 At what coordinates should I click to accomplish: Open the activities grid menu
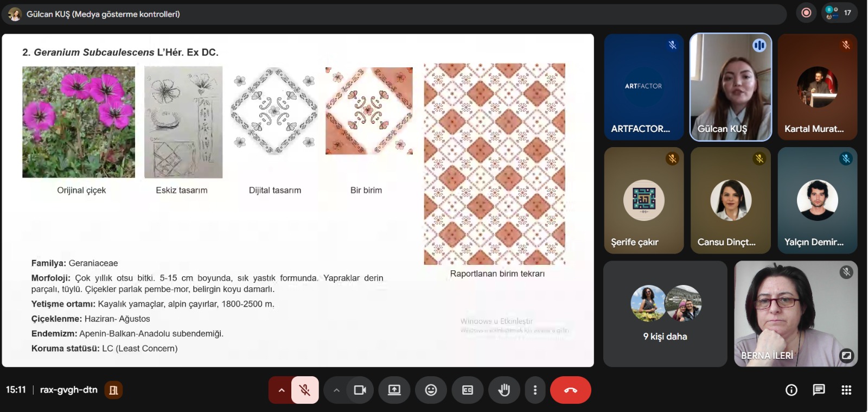(x=846, y=390)
